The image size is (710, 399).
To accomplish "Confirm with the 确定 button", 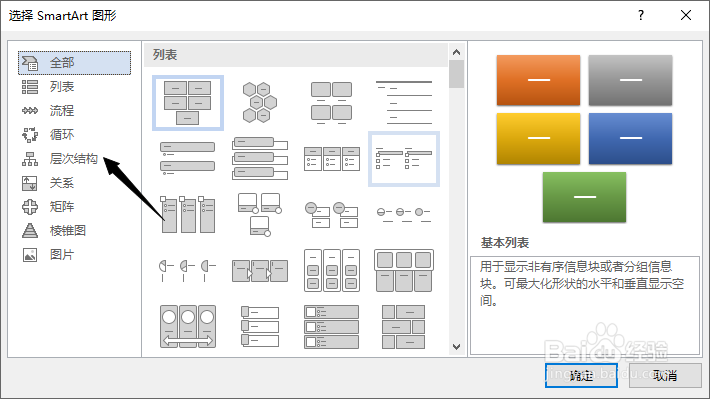I will pyautogui.click(x=581, y=375).
